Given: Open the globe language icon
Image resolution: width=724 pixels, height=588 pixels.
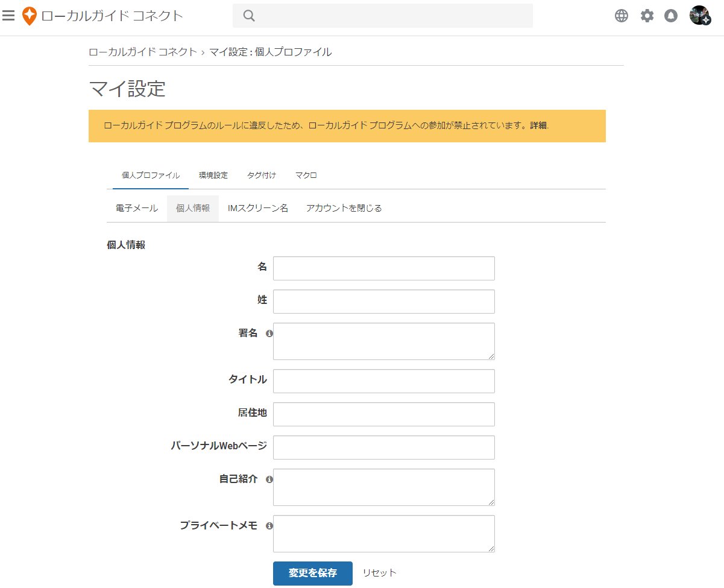Looking at the screenshot, I should point(622,16).
